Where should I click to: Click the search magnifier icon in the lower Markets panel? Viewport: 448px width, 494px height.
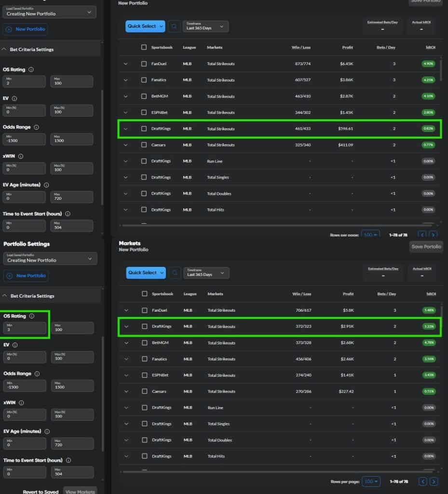click(175, 273)
